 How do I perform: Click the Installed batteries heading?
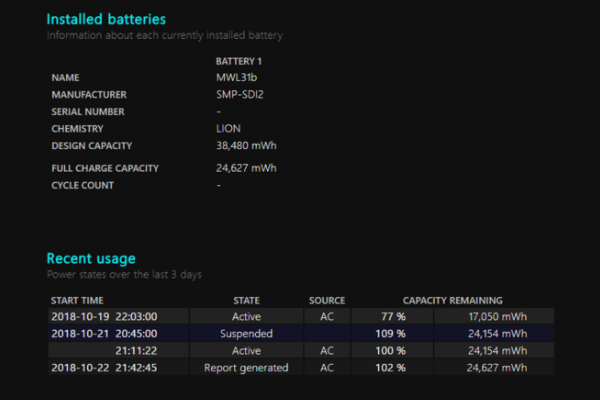point(106,19)
